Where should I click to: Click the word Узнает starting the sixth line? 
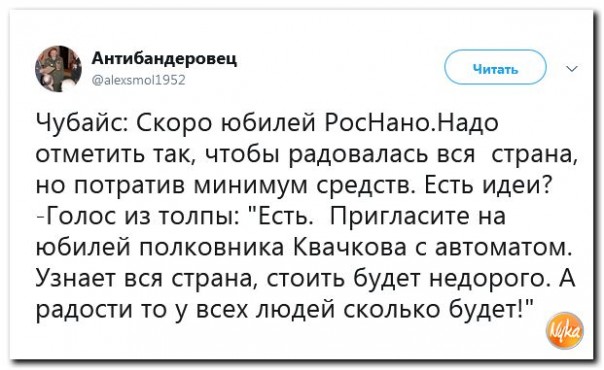pyautogui.click(x=77, y=278)
